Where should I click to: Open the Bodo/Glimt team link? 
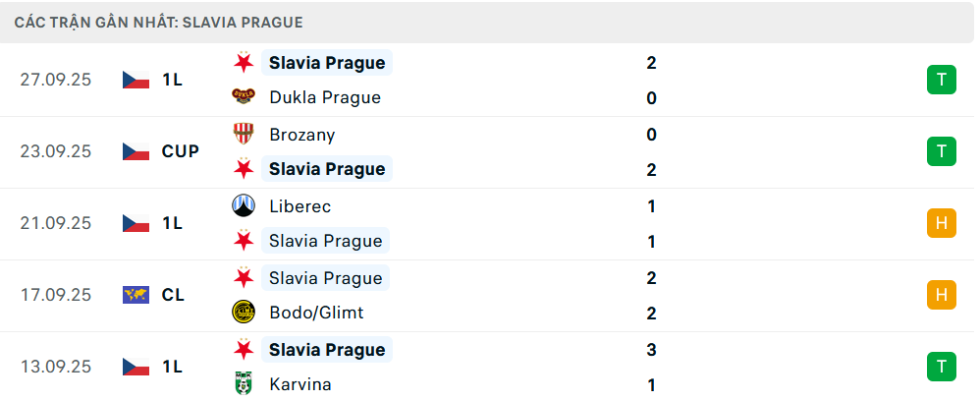[316, 313]
